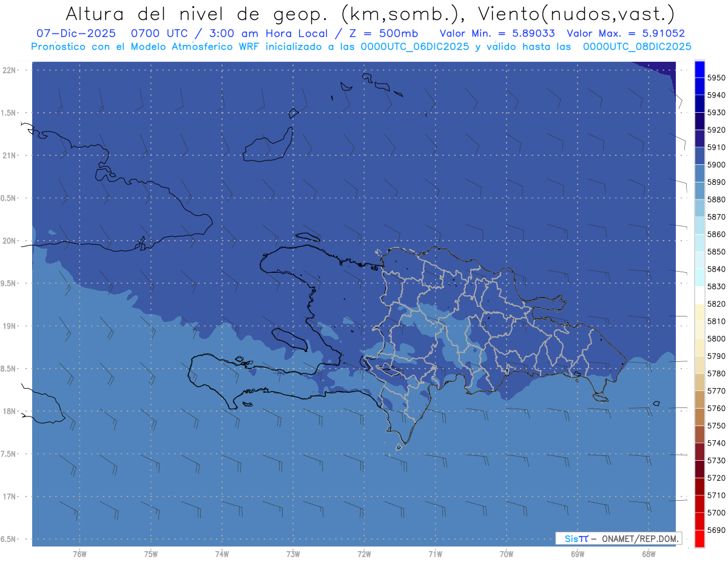
Task: Click the '68W' longitude axis label
Action: click(649, 554)
